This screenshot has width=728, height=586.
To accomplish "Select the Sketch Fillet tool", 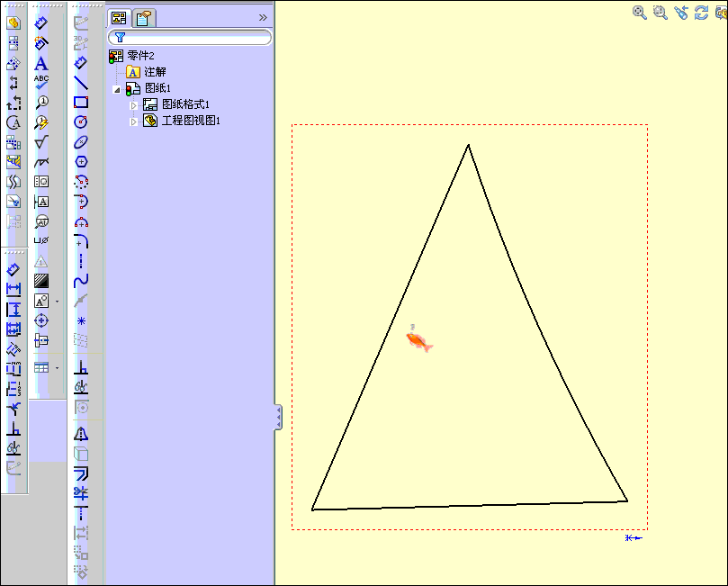I will click(x=81, y=241).
